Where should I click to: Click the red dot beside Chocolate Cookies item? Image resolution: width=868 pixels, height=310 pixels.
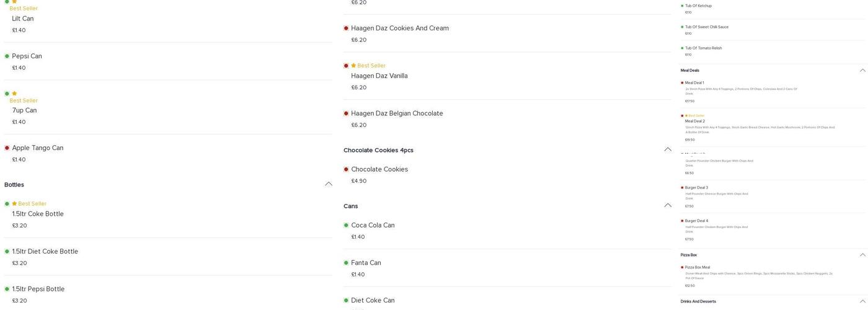tap(347, 169)
